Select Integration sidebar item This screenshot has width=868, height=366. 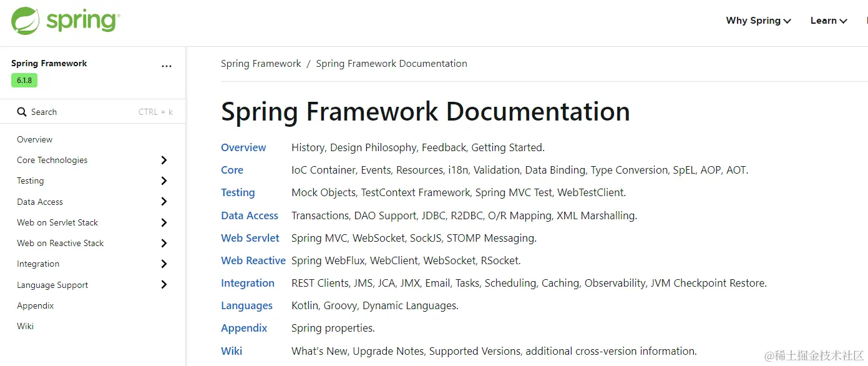point(38,264)
